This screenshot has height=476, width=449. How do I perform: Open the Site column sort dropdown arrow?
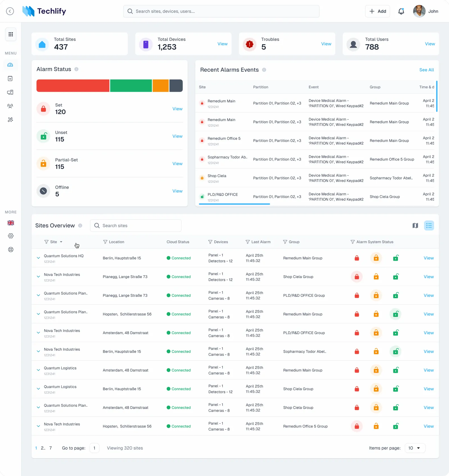tap(61, 242)
